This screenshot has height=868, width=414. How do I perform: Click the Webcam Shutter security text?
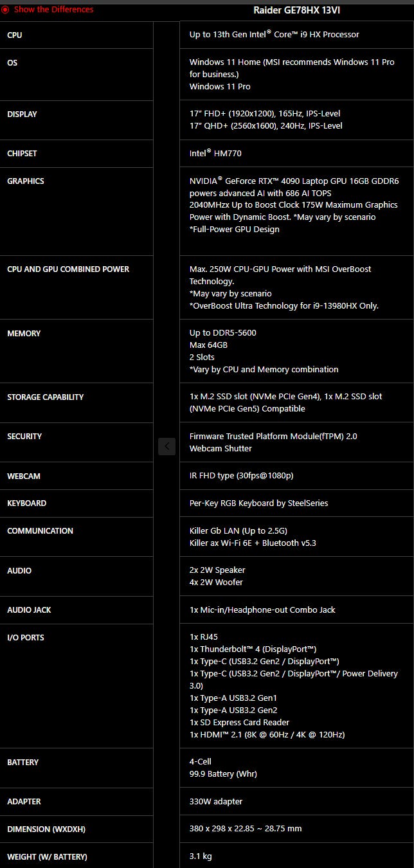(x=221, y=449)
